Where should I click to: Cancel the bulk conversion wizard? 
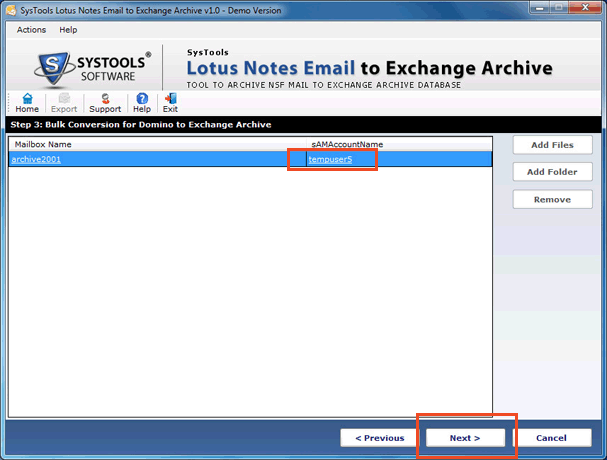(552, 438)
